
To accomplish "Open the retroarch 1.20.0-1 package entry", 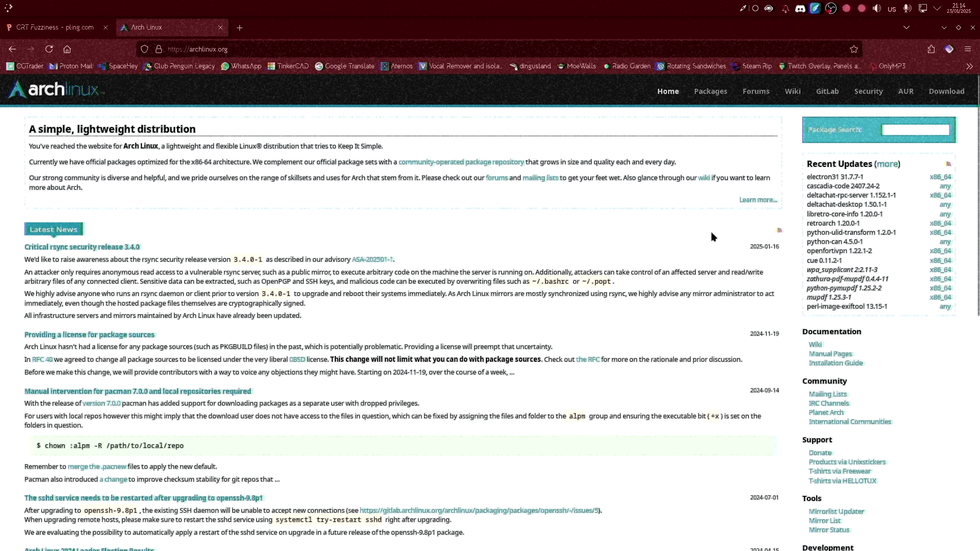I will (x=833, y=223).
